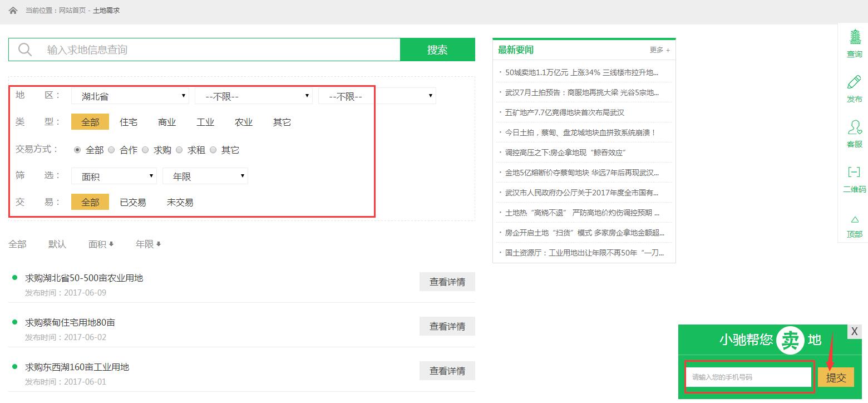Select the 全部 transaction method radio
The image size is (868, 403).
coord(77,150)
